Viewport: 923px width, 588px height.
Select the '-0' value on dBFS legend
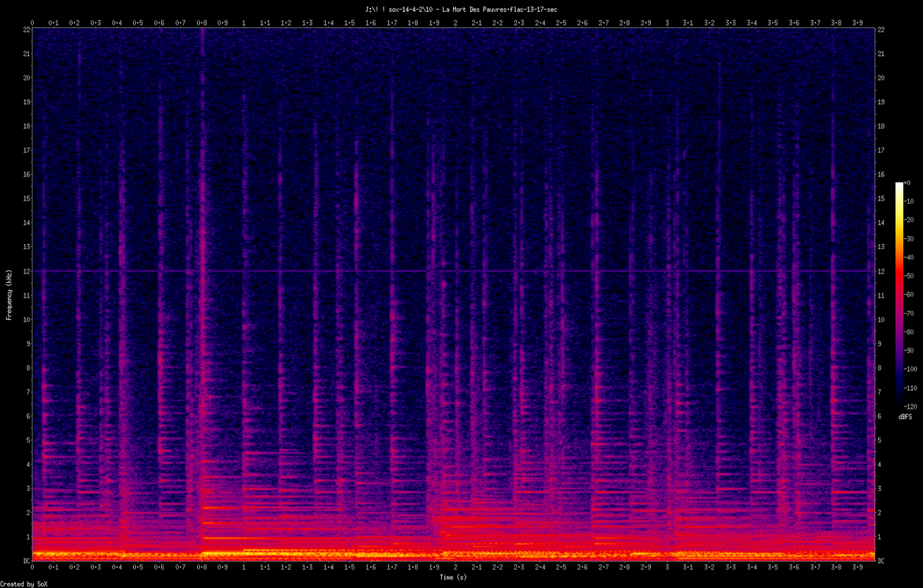(908, 183)
